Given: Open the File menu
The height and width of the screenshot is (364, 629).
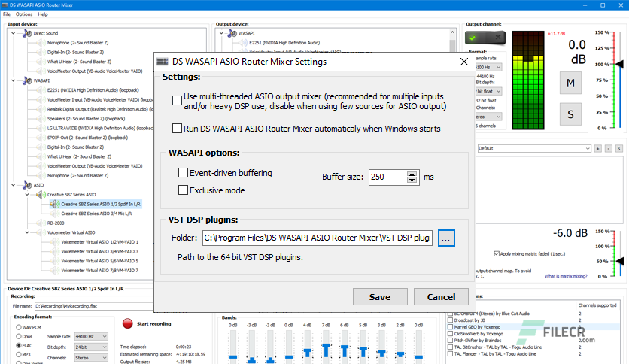Looking at the screenshot, I should [7, 14].
